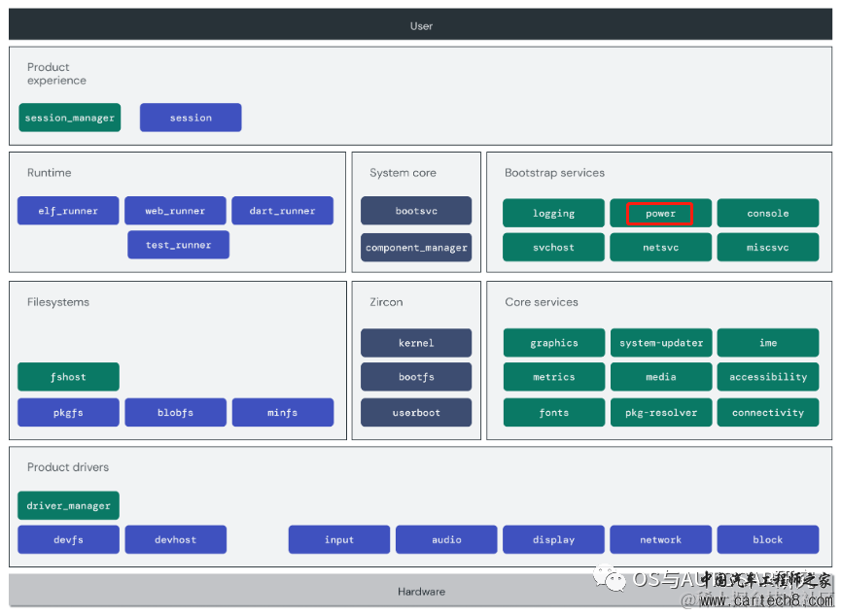842x616 pixels.
Task: Choose the dart_runner block
Action: [x=283, y=211]
